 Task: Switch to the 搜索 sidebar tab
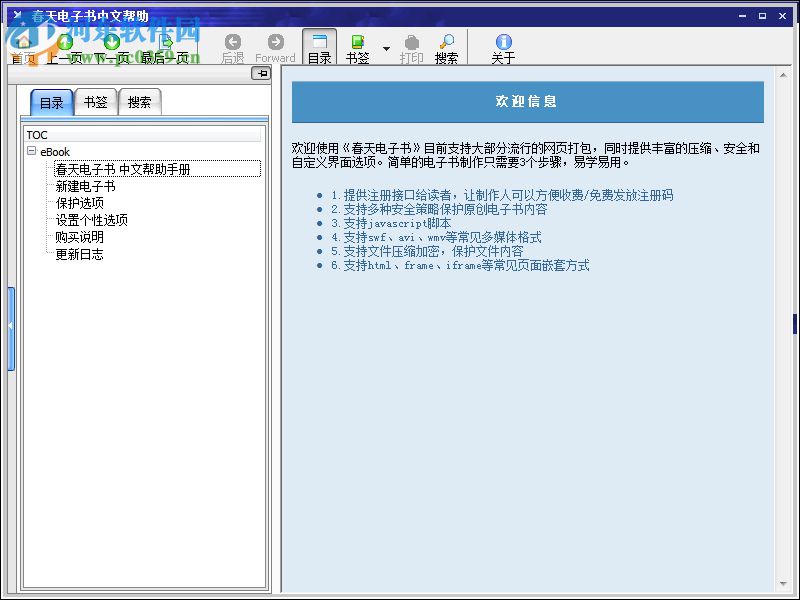click(140, 101)
